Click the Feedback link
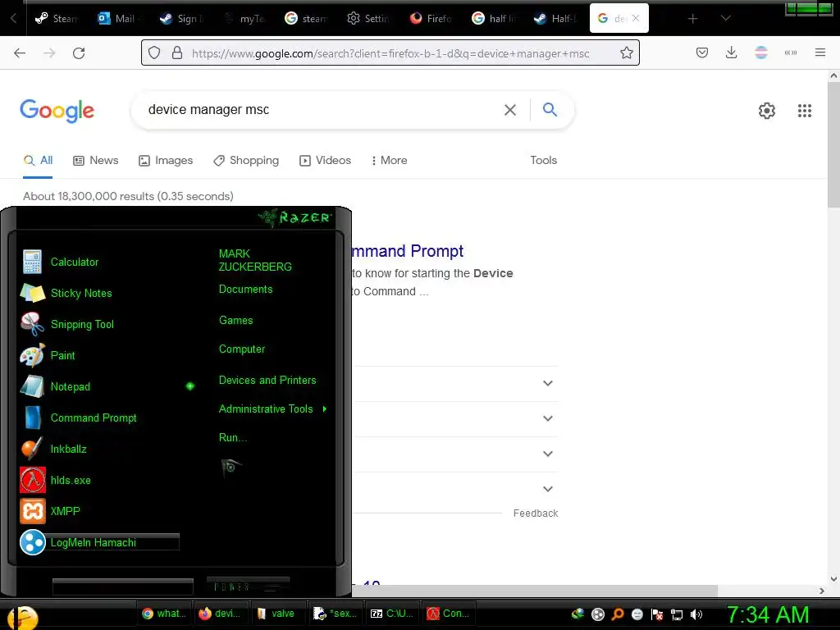The width and height of the screenshot is (840, 630). (x=535, y=514)
